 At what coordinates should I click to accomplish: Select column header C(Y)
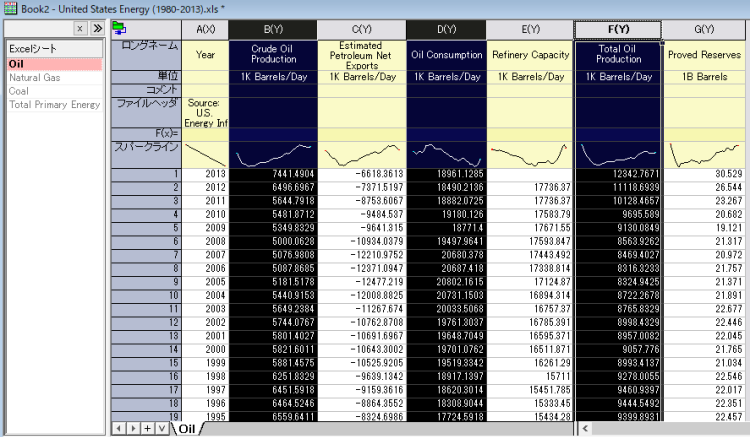click(362, 29)
